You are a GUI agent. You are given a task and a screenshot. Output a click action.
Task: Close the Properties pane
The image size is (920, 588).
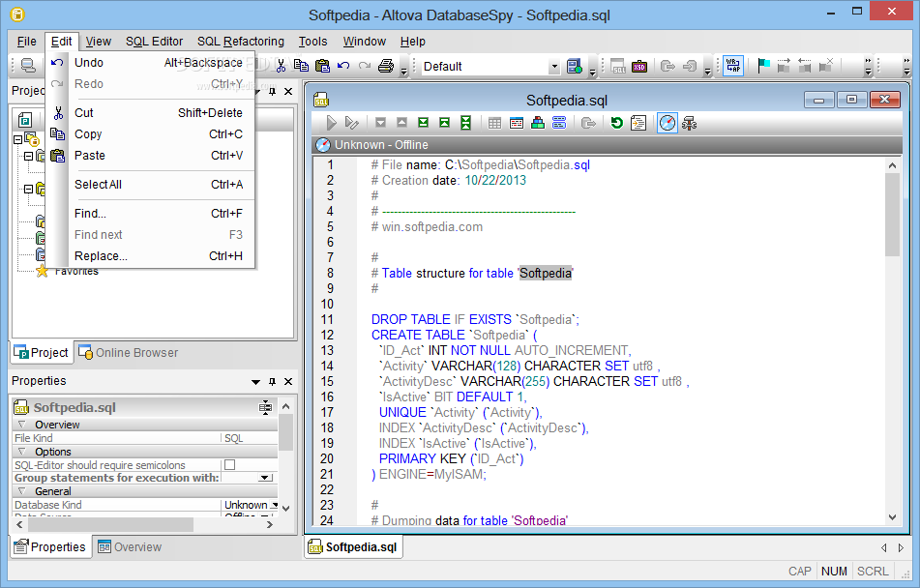288,381
